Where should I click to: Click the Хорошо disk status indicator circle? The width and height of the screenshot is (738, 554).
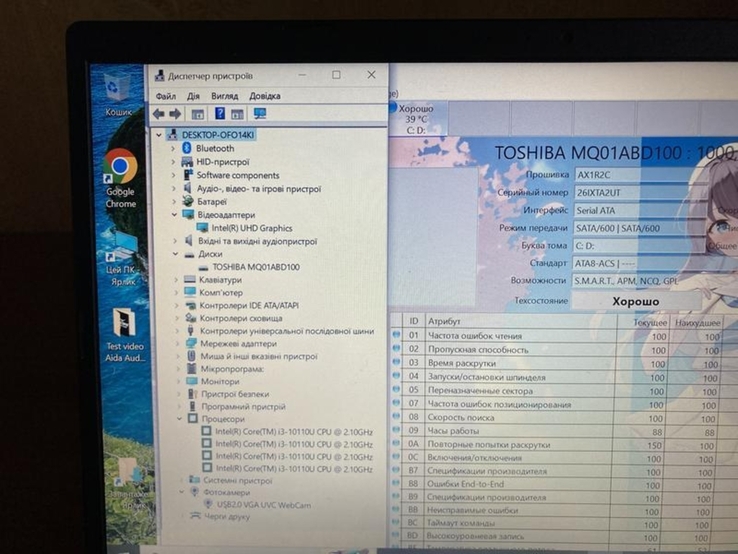tap(393, 107)
